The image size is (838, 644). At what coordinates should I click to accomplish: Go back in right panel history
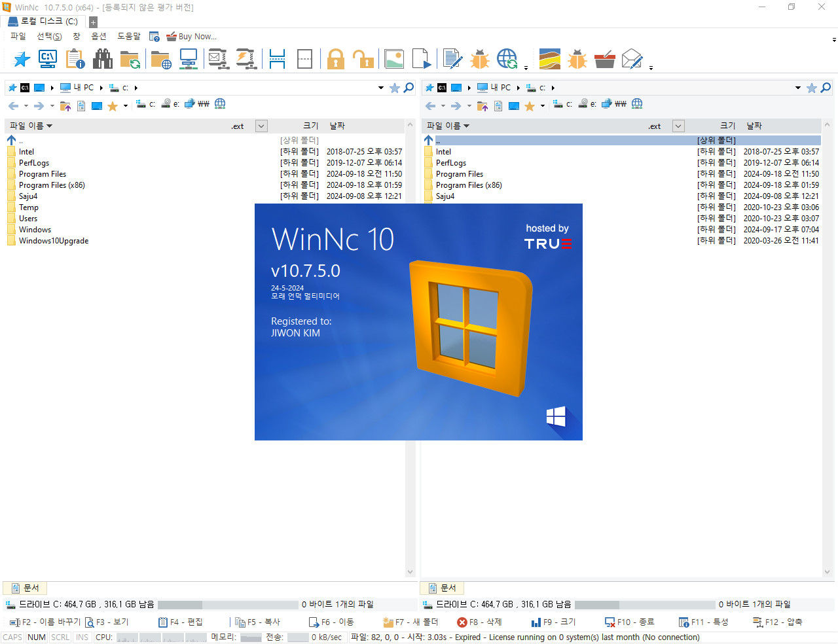click(430, 105)
